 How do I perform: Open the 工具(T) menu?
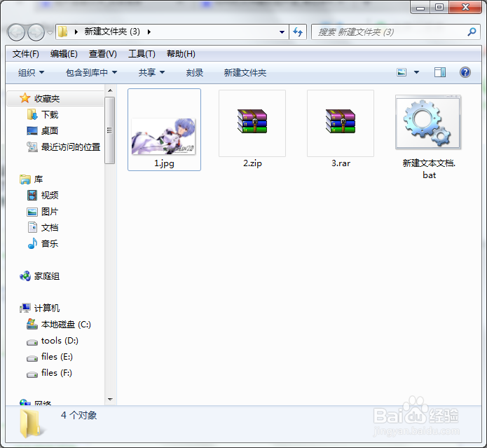142,54
